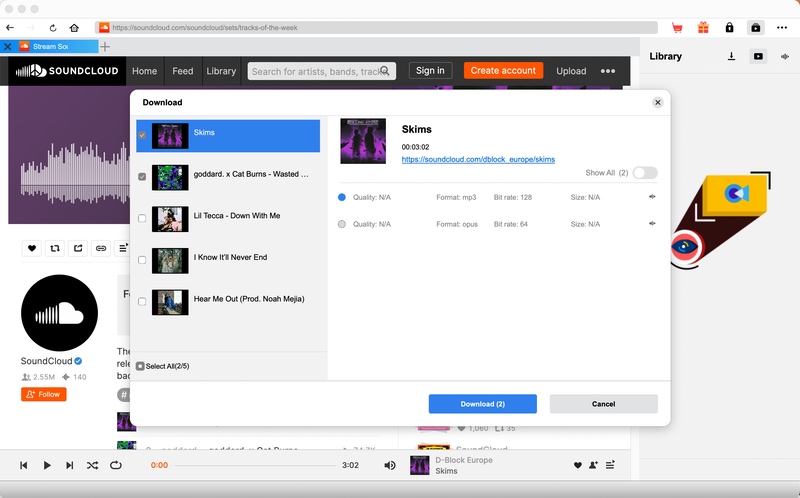Check the Lil Tecca - Down With Me checkbox
Image resolution: width=800 pixels, height=498 pixels.
(x=142, y=218)
